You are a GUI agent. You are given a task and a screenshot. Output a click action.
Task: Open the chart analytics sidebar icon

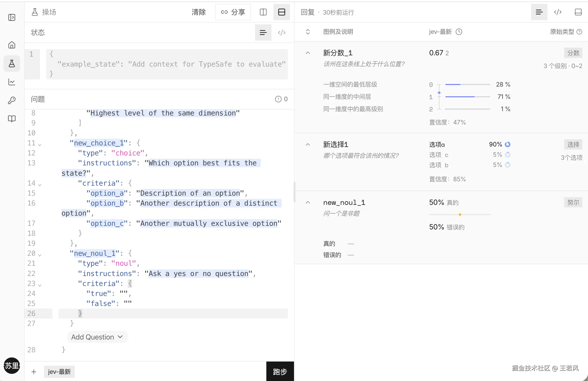12,82
